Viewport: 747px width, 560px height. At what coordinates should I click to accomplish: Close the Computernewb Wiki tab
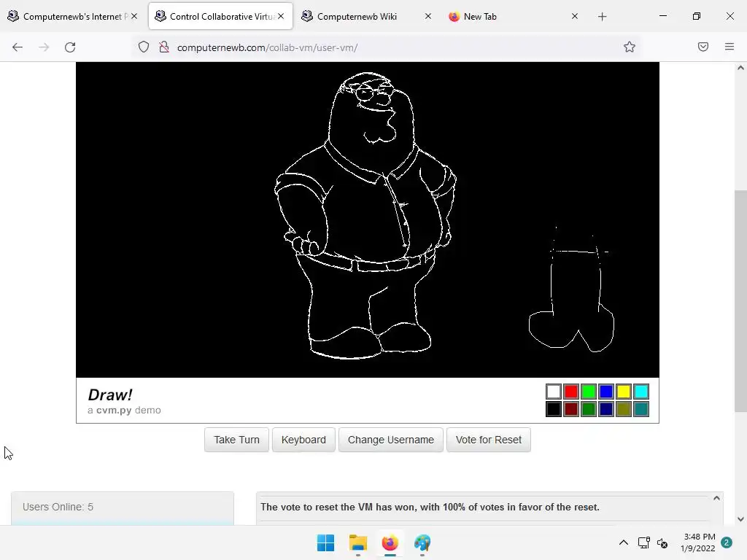pos(427,16)
